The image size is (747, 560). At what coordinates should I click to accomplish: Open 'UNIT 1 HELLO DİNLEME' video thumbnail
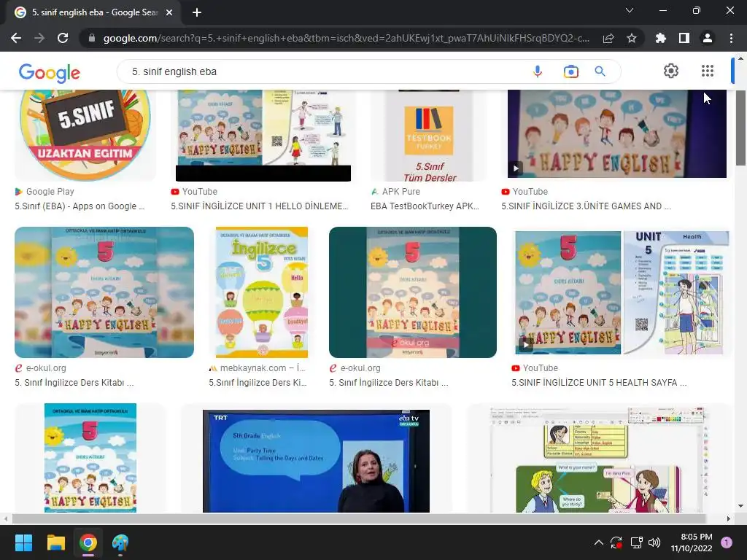point(263,135)
